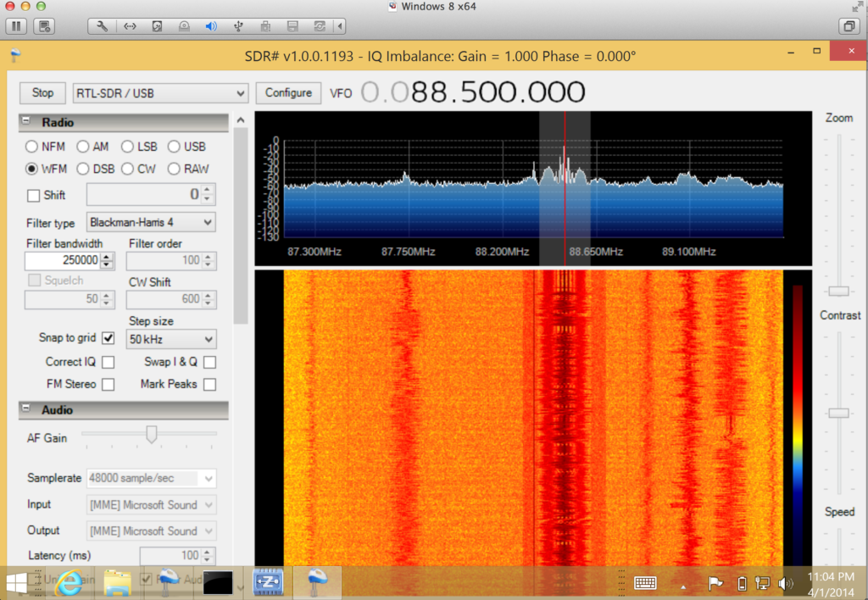Viewport: 868px width, 600px height.
Task: Click the Windows volume tray icon
Action: click(x=785, y=583)
